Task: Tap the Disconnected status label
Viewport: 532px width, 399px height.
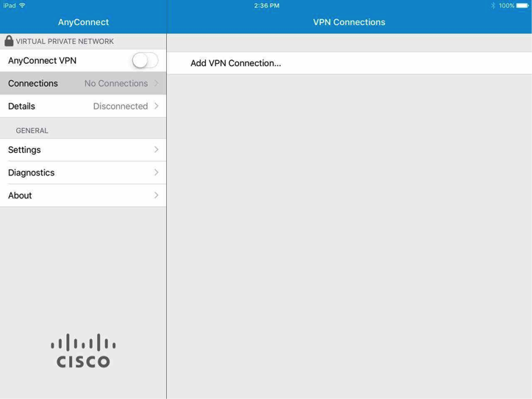Action: coord(121,106)
